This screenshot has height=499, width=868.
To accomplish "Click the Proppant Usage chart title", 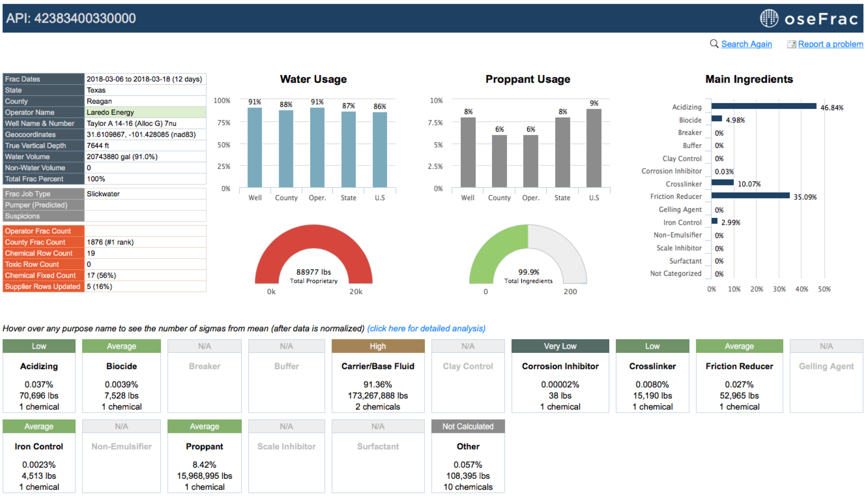I will (x=528, y=79).
